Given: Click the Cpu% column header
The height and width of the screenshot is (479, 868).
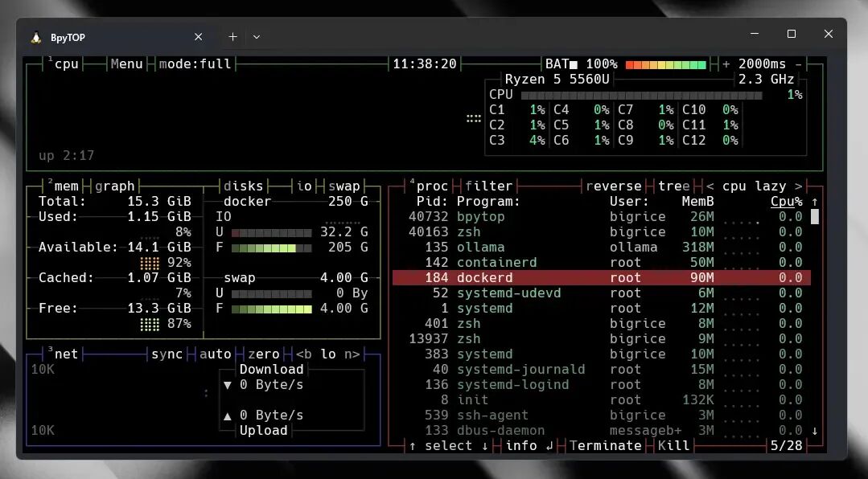Looking at the screenshot, I should pos(786,202).
